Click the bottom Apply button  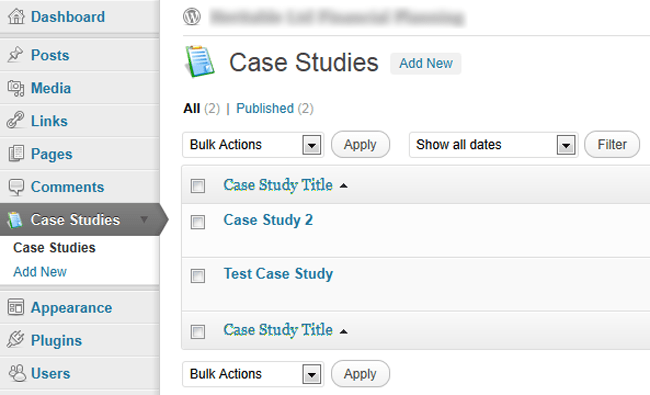pyautogui.click(x=360, y=374)
